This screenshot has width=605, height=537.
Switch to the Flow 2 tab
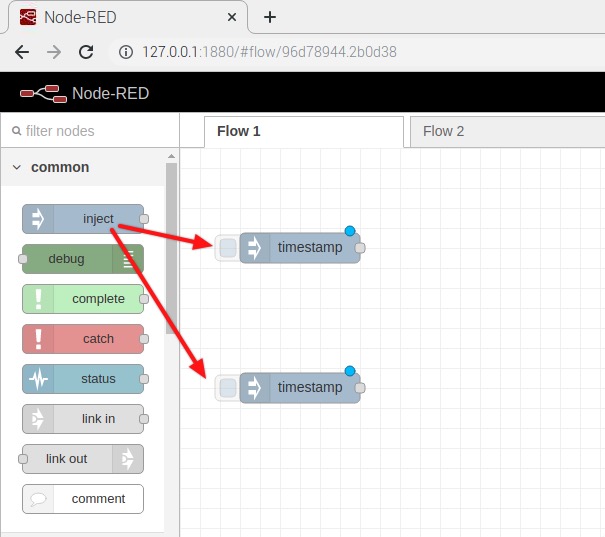[443, 131]
